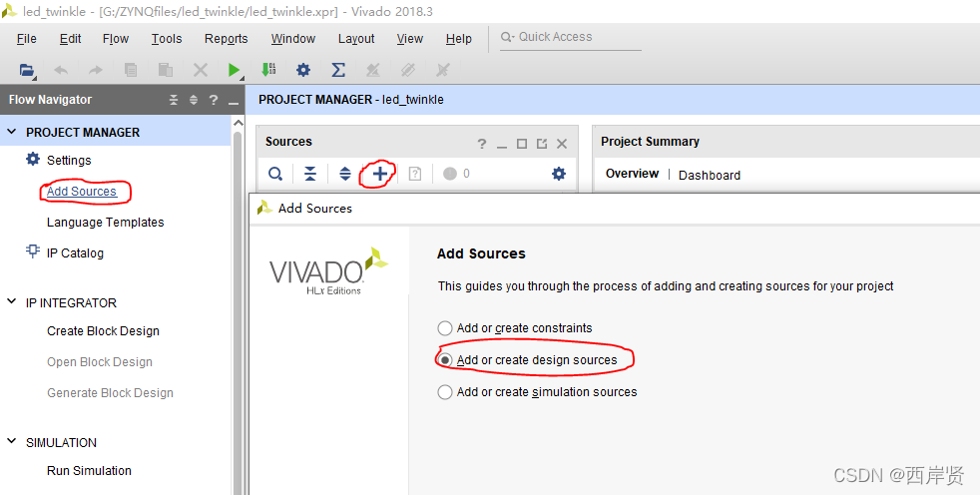This screenshot has height=495, width=980.
Task: Click greyed Open Block Design entry
Action: click(100, 362)
